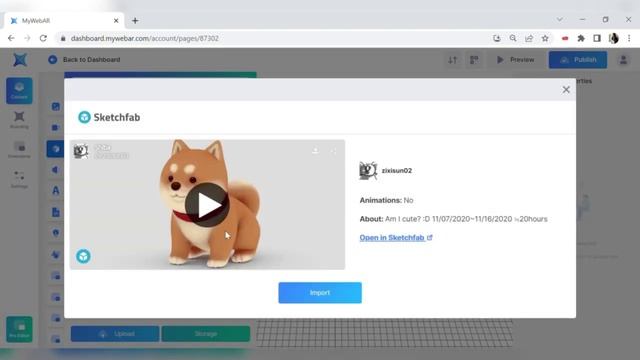This screenshot has width=640, height=360.
Task: Reload the browser page
Action: coord(43,38)
